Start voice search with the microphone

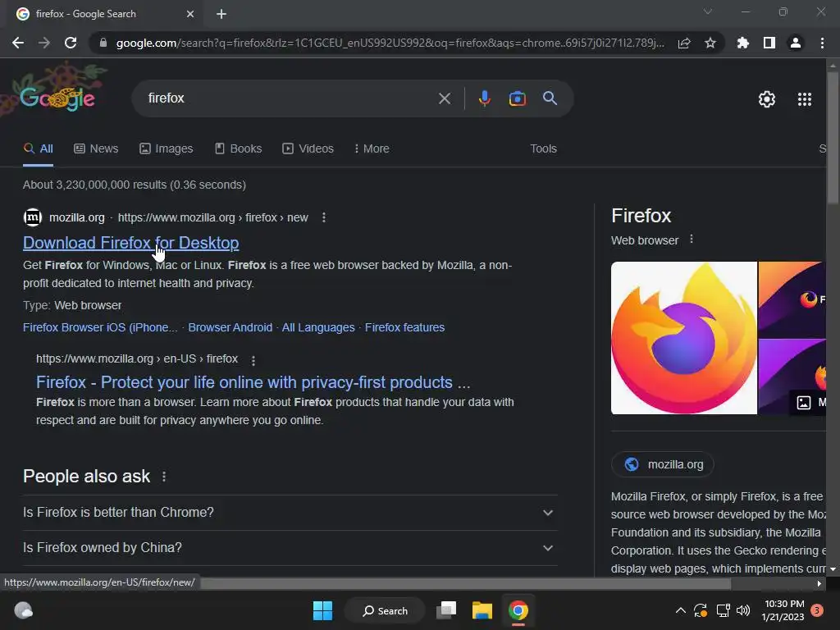[x=484, y=98]
